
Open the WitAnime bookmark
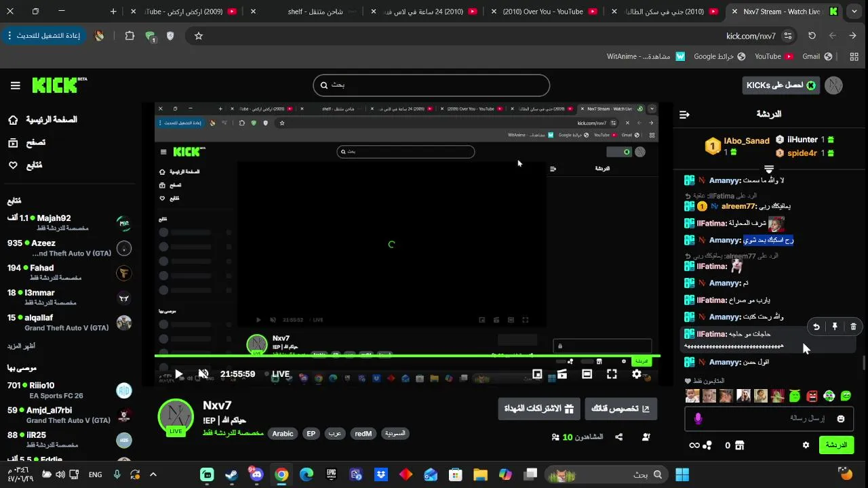646,57
